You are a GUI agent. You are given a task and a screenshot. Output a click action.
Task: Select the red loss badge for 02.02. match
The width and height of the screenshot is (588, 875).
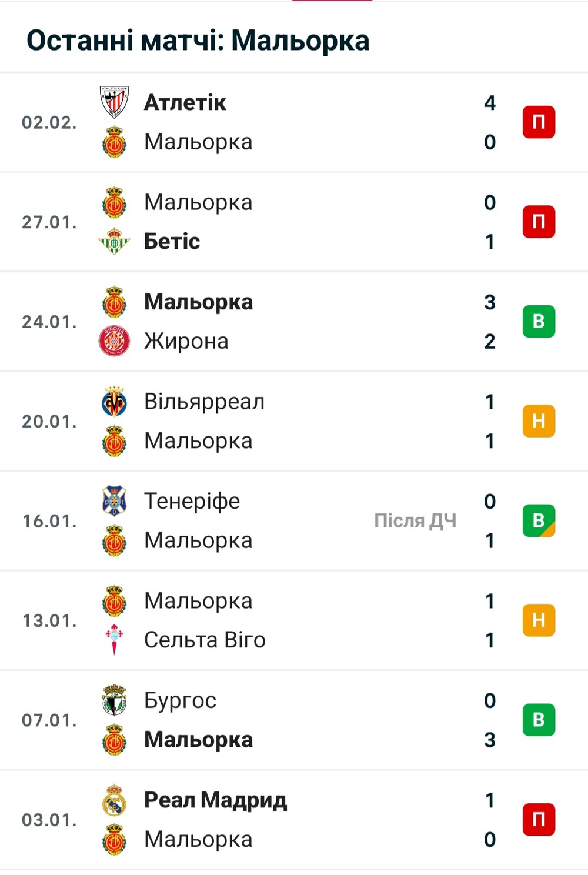point(539,122)
